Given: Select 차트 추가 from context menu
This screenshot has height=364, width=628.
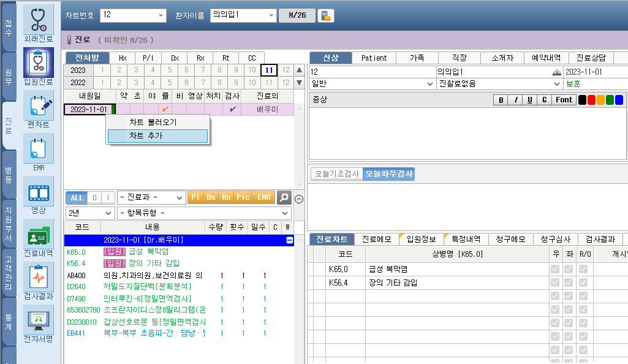Looking at the screenshot, I should [x=157, y=135].
